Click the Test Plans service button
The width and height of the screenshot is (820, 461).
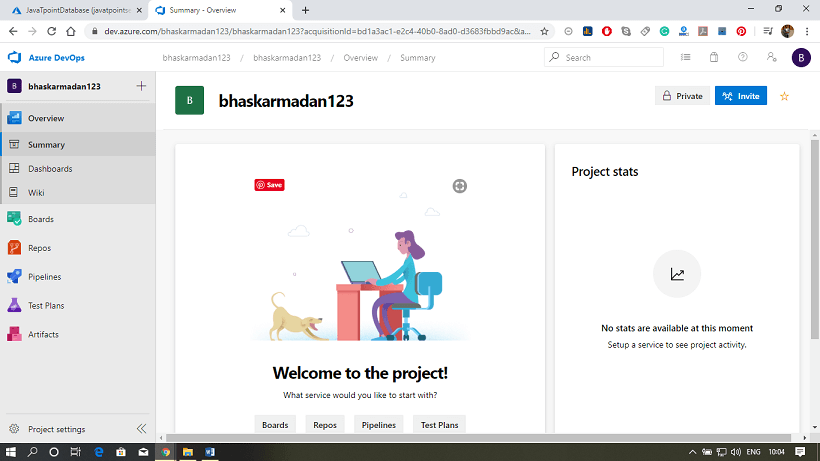click(x=439, y=424)
